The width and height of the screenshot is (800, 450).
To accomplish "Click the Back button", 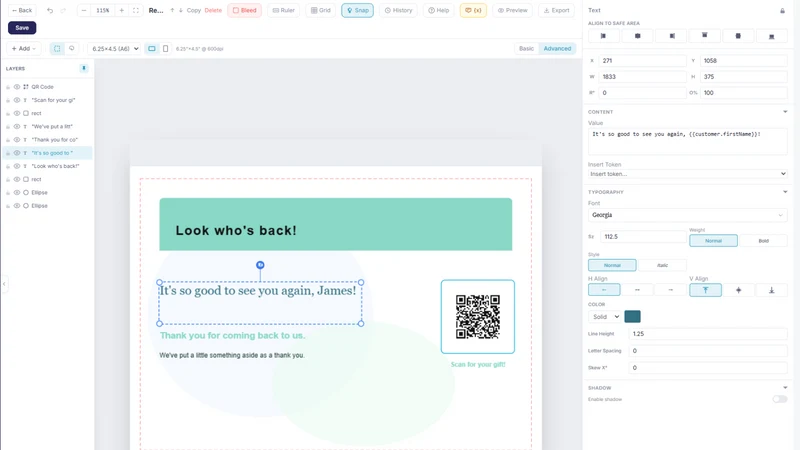I will coord(22,10).
